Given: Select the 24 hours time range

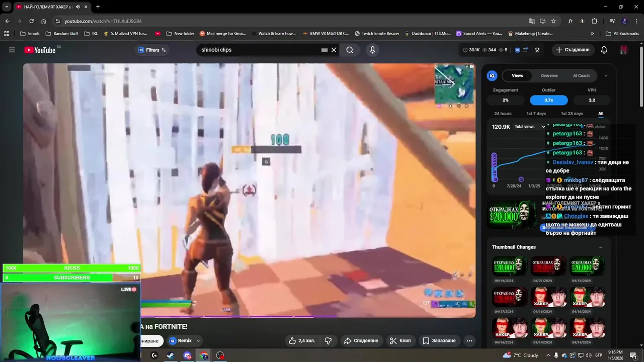Looking at the screenshot, I should click(503, 114).
